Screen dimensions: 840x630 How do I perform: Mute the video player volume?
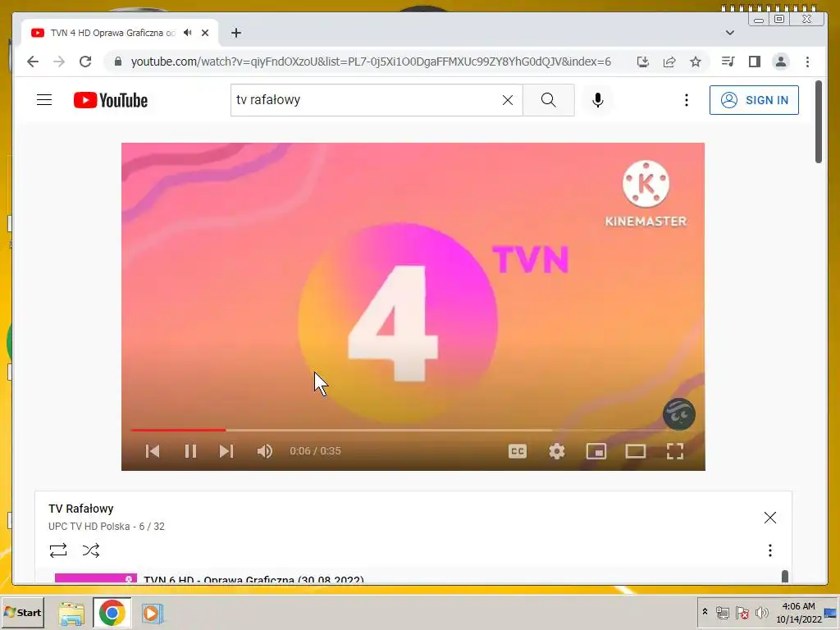(265, 451)
